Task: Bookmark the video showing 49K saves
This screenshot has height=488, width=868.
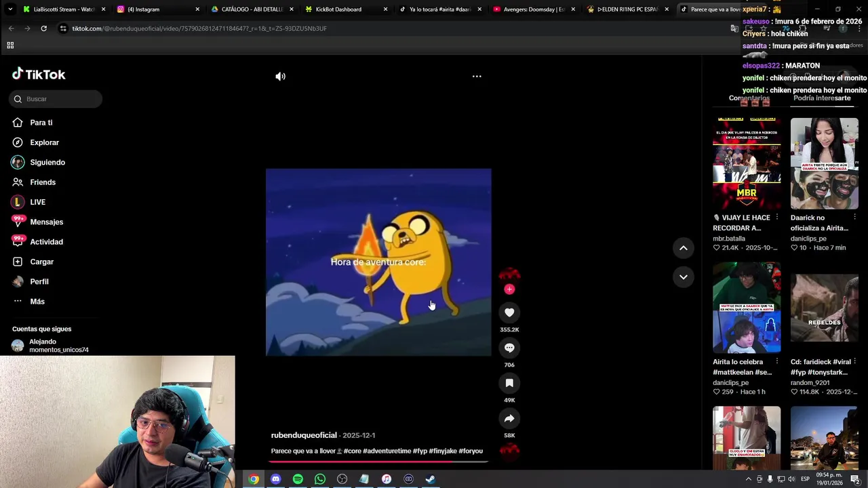Action: [x=509, y=383]
